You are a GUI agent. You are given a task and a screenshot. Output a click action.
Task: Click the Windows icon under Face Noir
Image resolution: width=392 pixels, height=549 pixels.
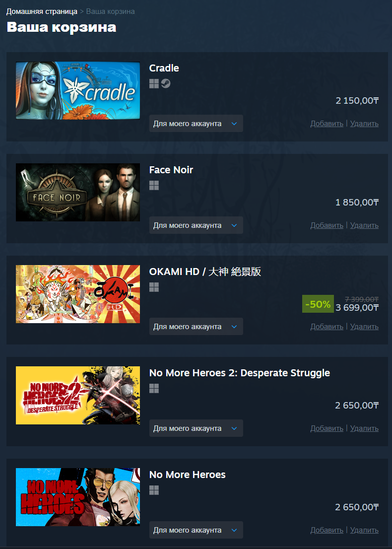click(154, 186)
